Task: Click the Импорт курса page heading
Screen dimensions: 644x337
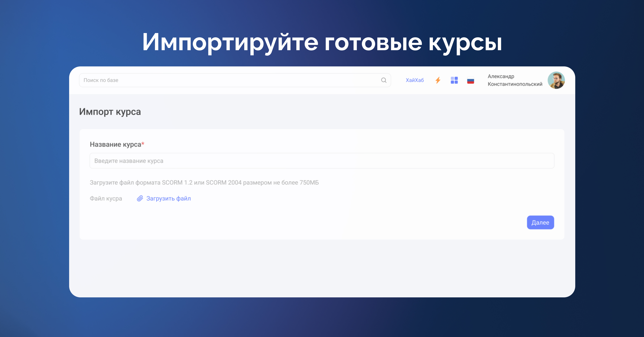Action: (x=110, y=112)
